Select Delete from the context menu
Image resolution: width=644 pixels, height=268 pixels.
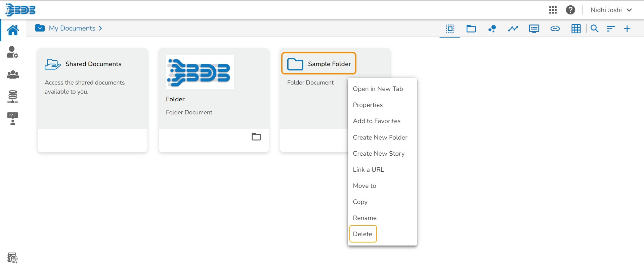[362, 234]
